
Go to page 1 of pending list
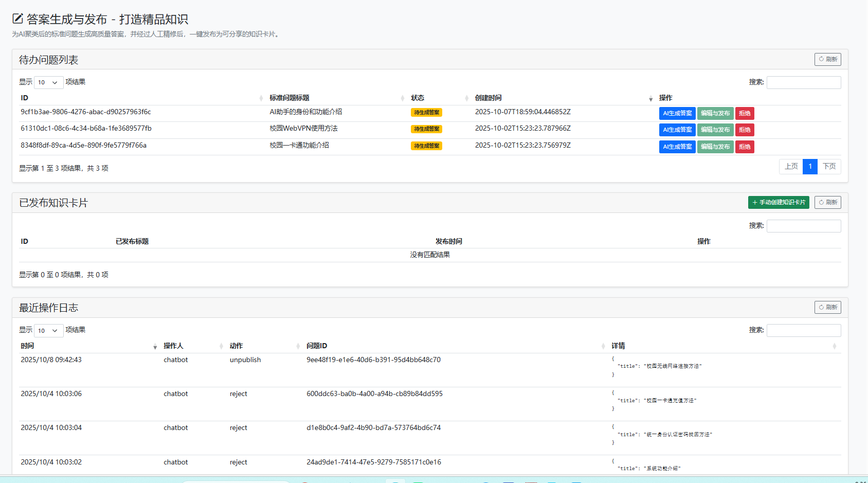810,166
